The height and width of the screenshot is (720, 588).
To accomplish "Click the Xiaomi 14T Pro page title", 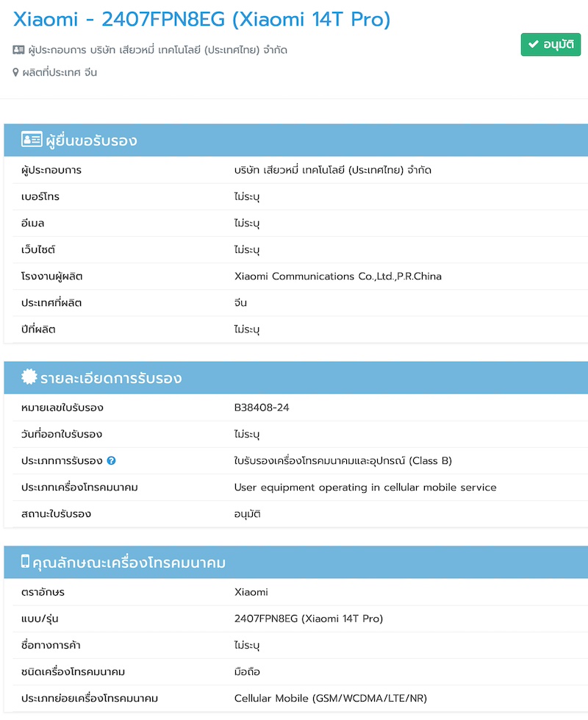I will pos(202,21).
